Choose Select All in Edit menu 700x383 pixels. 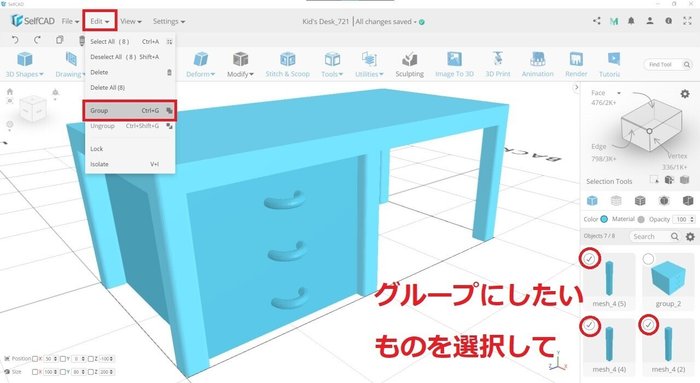coord(130,42)
